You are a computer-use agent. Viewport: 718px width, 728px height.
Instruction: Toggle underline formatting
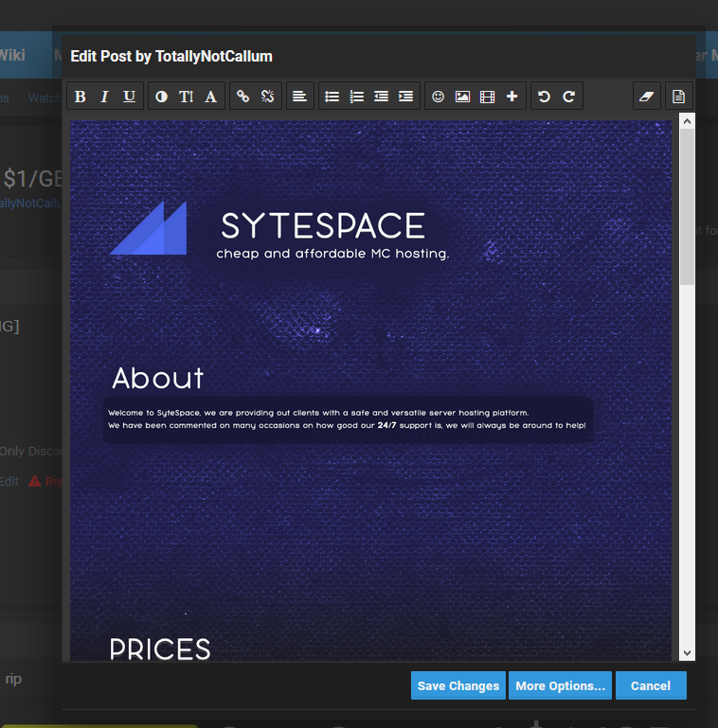[x=129, y=97]
